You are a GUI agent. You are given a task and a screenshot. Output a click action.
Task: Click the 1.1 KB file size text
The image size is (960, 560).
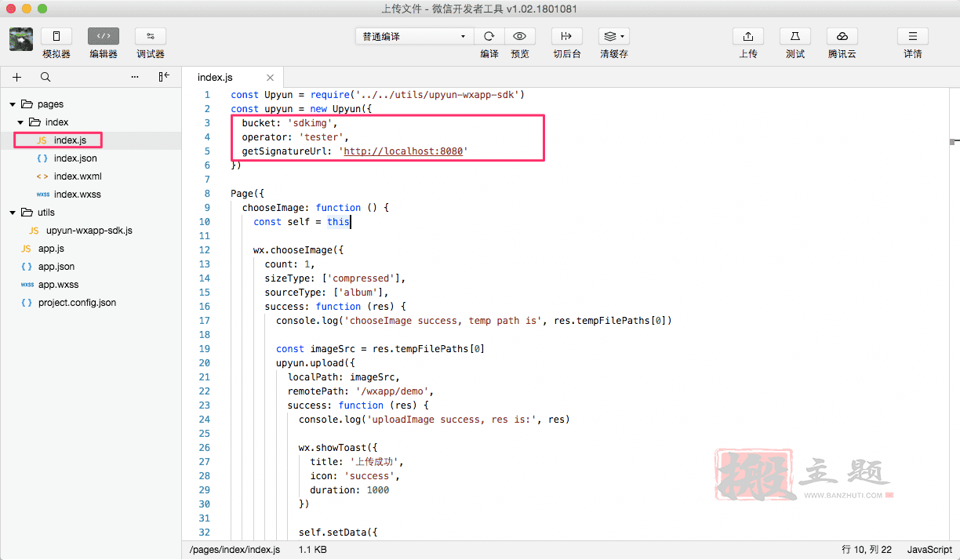[x=312, y=550]
